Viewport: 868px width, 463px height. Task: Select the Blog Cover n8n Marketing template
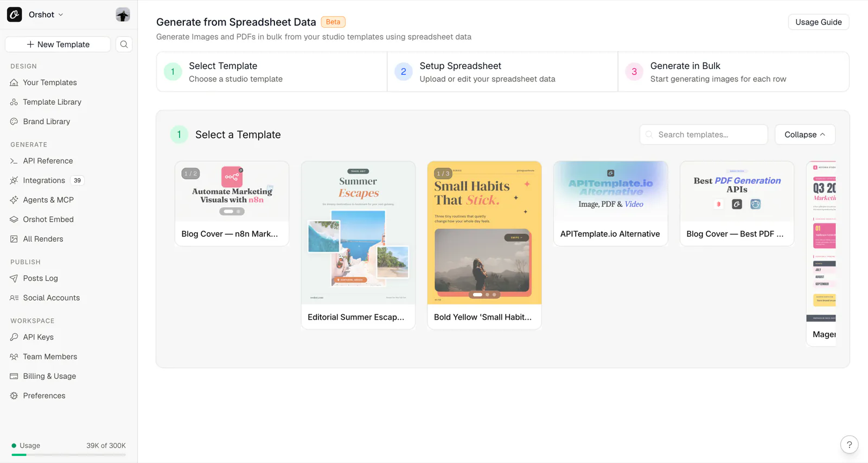pos(232,204)
